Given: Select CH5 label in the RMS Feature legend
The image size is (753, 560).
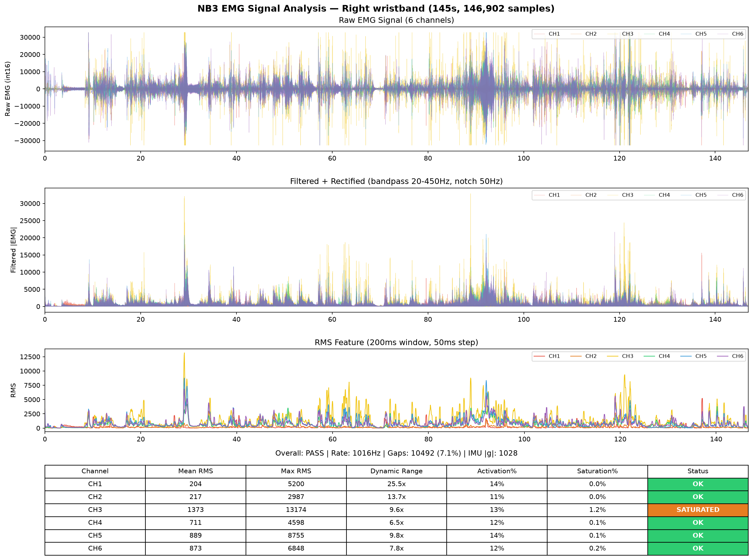Looking at the screenshot, I should [x=701, y=356].
